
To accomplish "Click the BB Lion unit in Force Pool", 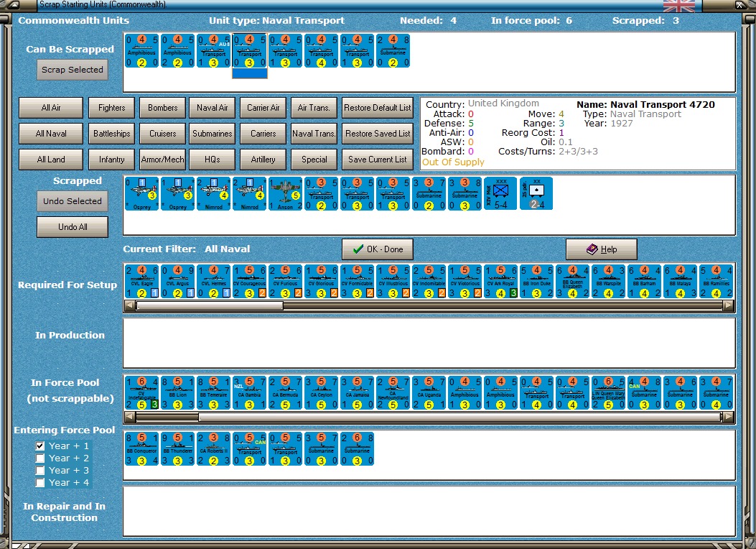I will click(178, 392).
